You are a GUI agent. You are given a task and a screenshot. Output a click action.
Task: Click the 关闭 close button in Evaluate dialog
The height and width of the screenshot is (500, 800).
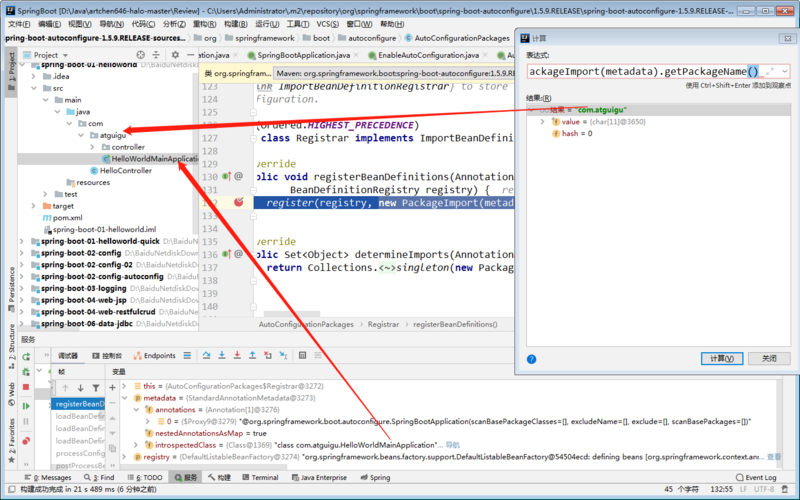tap(769, 359)
